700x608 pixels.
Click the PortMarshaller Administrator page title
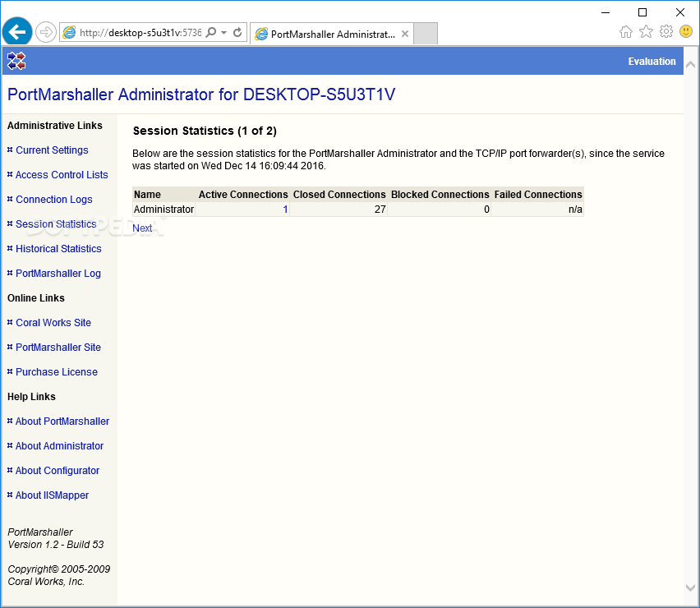pos(201,94)
